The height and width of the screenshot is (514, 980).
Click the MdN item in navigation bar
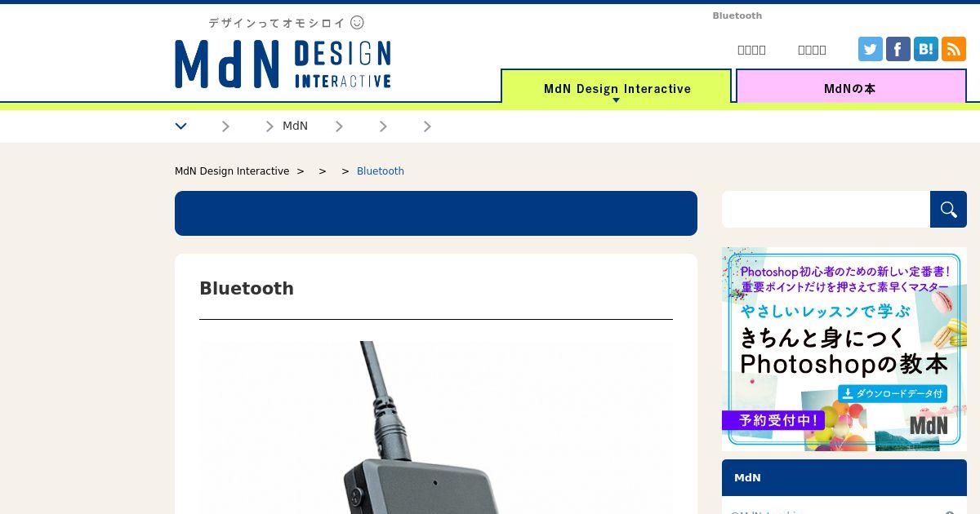(295, 126)
